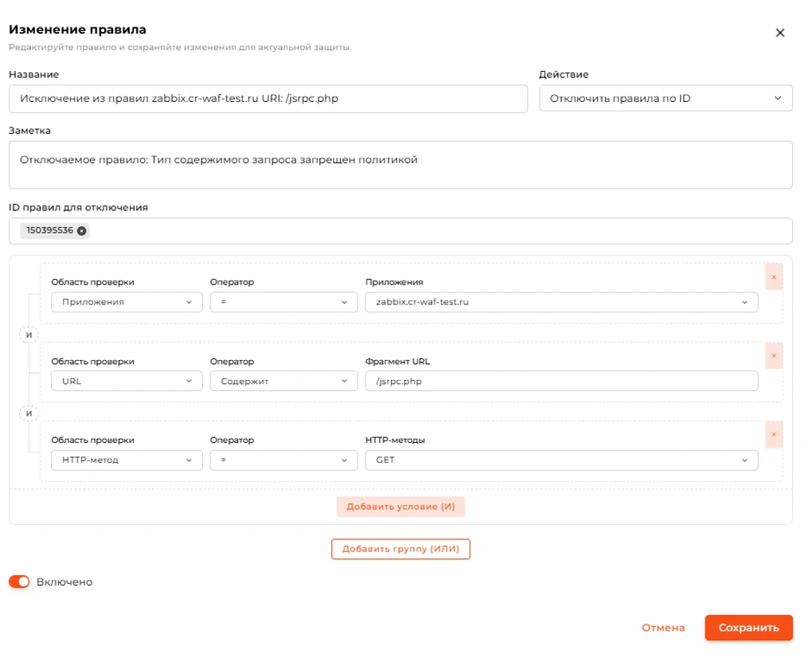Expand Область проверки dropdown showing URL
The width and height of the screenshot is (812, 658).
pyautogui.click(x=127, y=382)
